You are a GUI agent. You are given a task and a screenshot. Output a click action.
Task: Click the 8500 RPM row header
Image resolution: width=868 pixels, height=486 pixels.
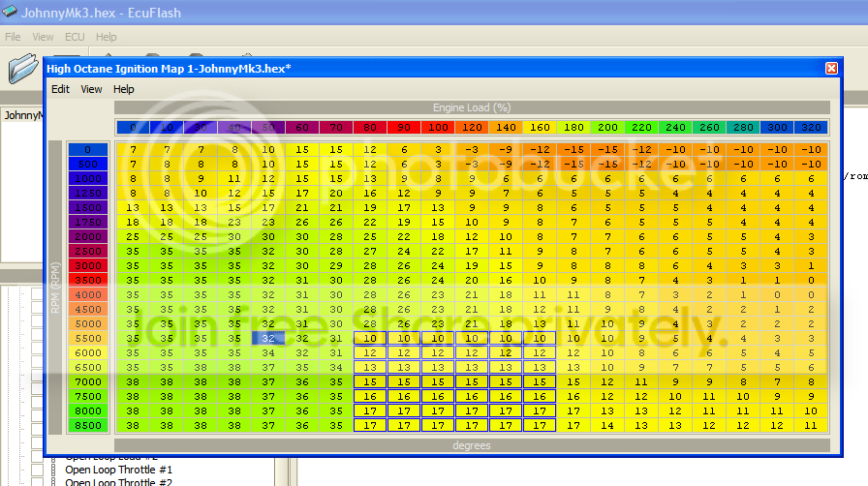(88, 425)
